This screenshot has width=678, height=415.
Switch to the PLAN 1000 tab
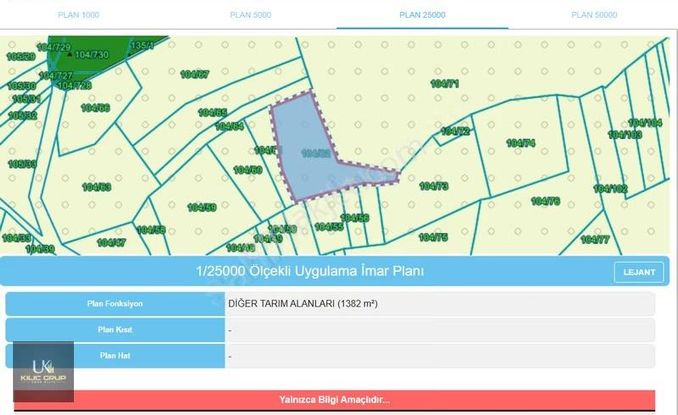(x=78, y=15)
